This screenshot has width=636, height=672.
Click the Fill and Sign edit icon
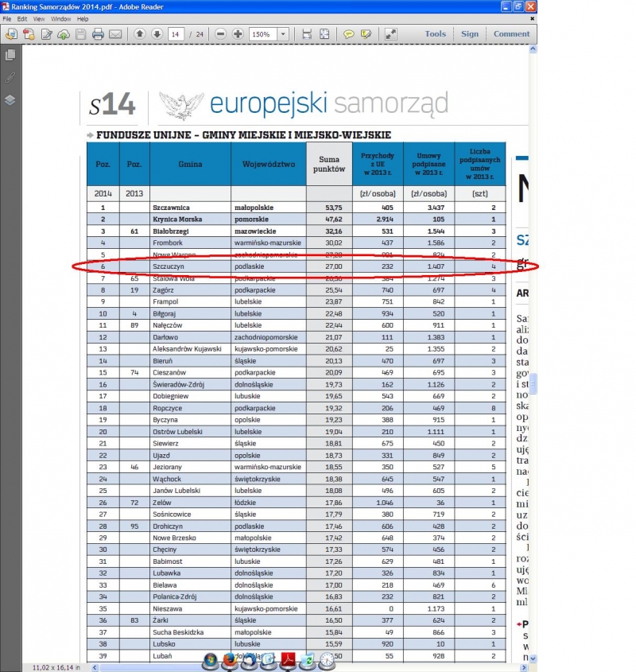click(46, 34)
